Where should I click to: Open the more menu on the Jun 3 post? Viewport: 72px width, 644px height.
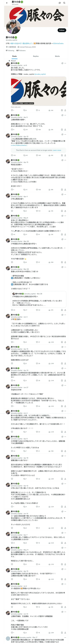point(65,317)
